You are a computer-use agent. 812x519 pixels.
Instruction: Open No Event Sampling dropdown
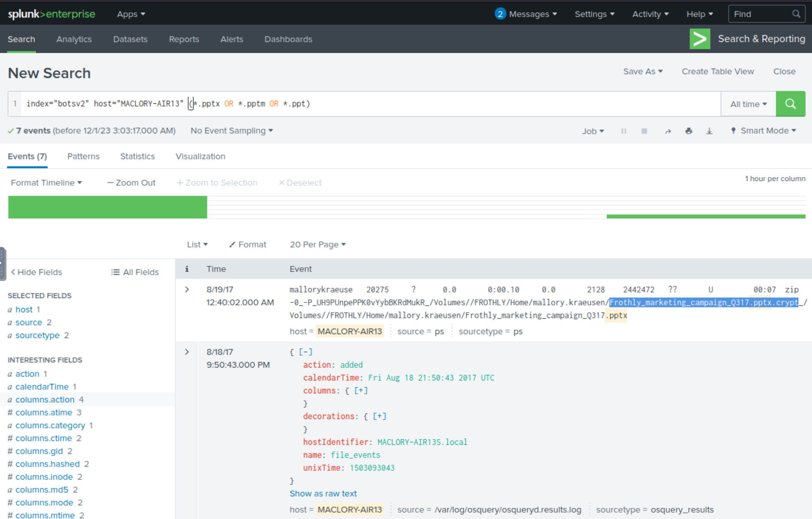coord(232,131)
